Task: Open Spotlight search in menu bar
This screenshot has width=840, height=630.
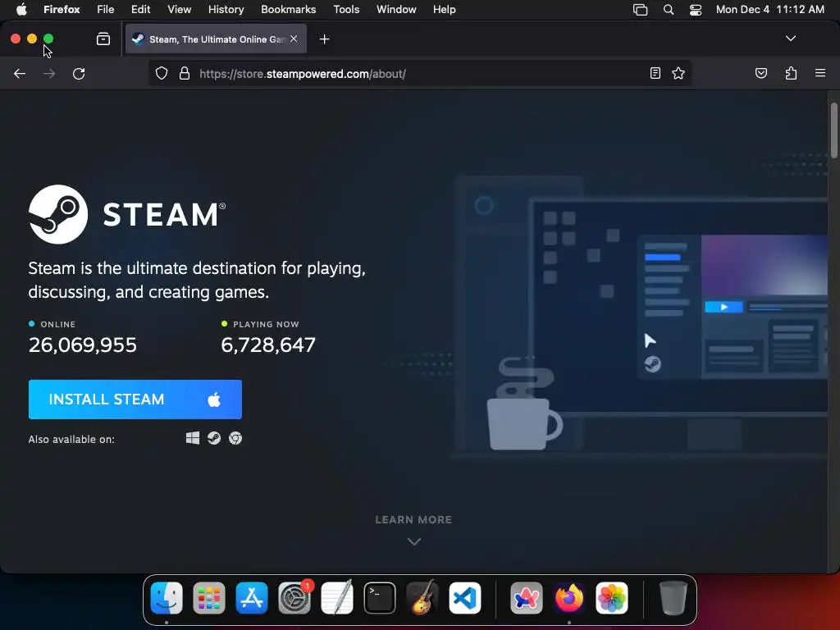Action: tap(668, 9)
